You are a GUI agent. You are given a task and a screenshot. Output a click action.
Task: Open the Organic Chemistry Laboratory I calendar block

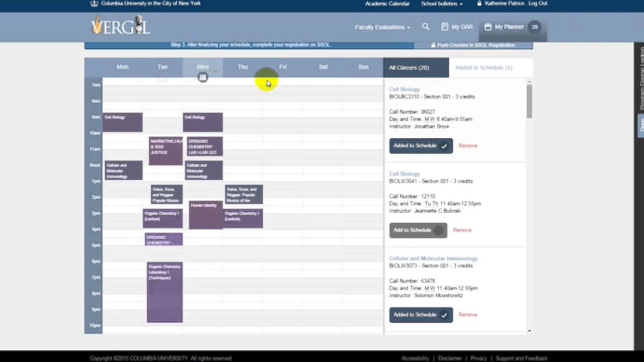point(165,292)
